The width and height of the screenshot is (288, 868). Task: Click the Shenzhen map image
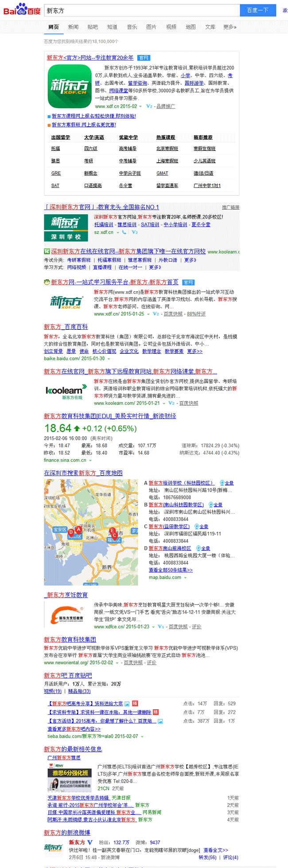tap(91, 532)
